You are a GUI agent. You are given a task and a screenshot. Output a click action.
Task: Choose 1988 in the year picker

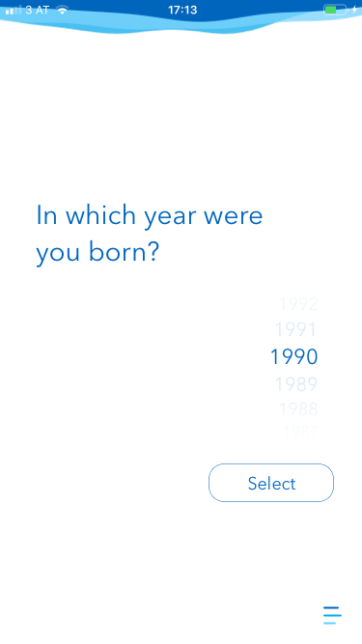[x=298, y=409]
